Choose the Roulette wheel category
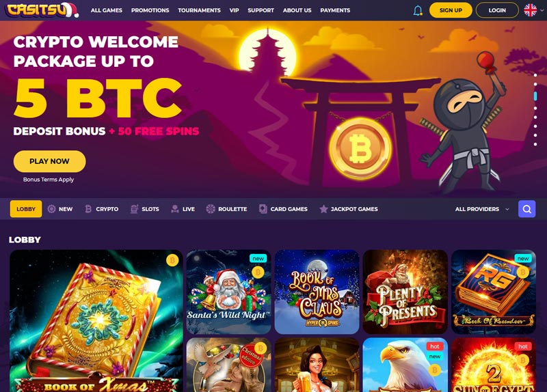 pyautogui.click(x=226, y=209)
